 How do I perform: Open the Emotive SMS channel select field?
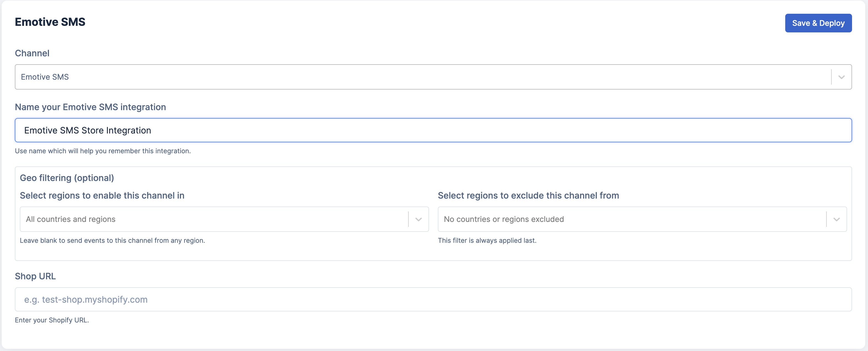(421, 77)
